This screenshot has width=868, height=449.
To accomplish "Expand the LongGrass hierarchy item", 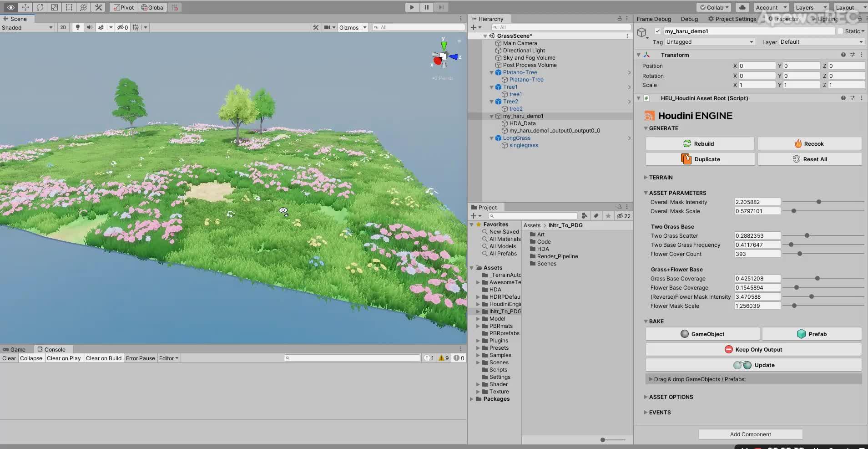I will [x=492, y=138].
